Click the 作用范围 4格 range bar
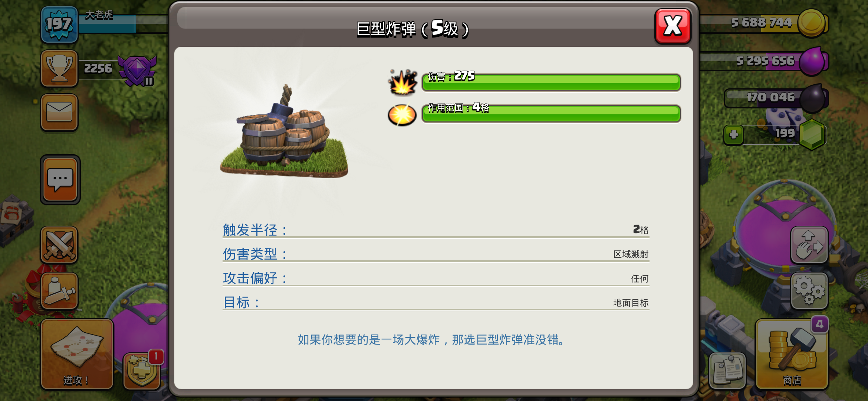 551,113
